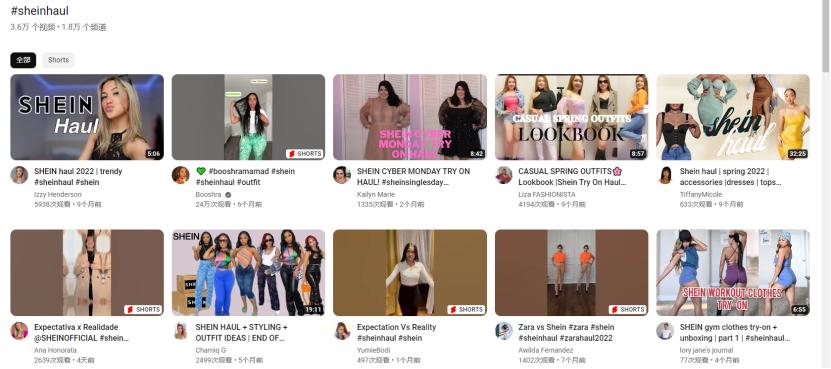The height and width of the screenshot is (369, 831).
Task: Click the Ana Honorata channel name
Action: 55,350
